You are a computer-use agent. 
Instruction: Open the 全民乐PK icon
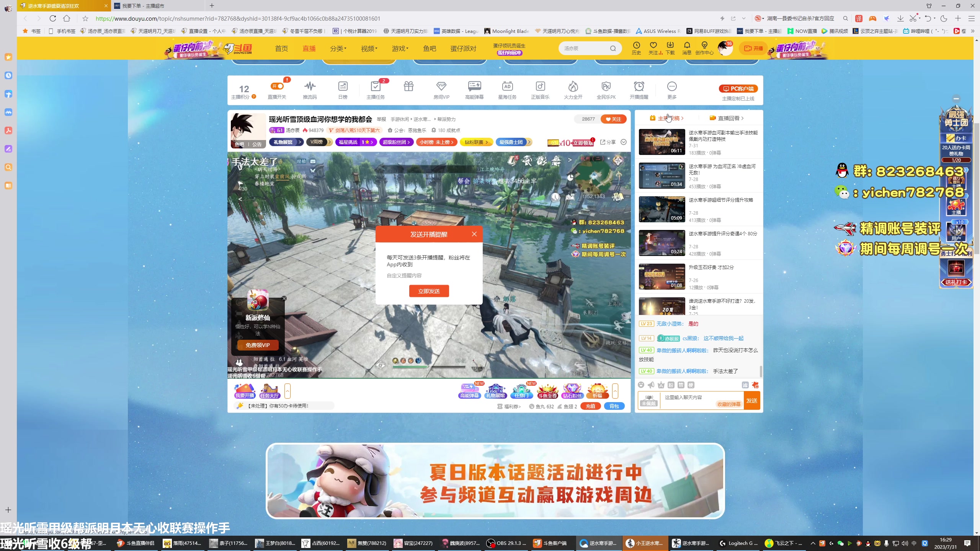coord(606,86)
